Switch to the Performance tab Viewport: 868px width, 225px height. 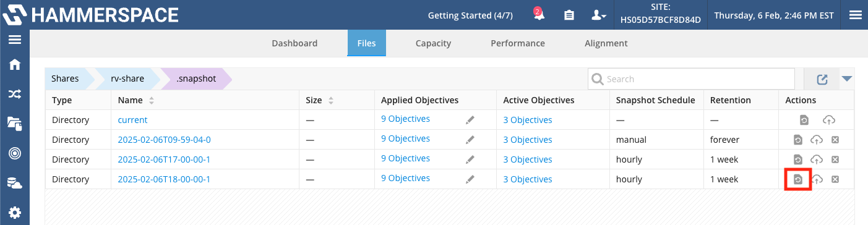coord(518,43)
